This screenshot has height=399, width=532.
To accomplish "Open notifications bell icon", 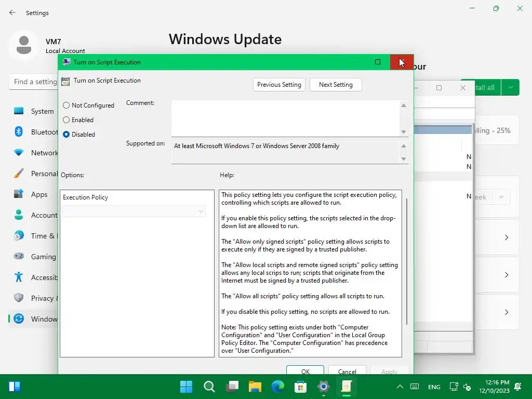I will [x=518, y=387].
